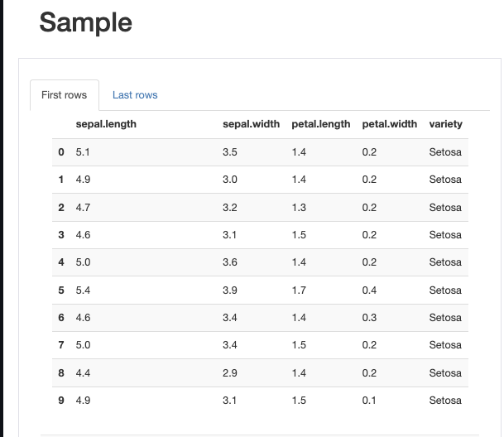Click row index 5 in the table

(61, 291)
